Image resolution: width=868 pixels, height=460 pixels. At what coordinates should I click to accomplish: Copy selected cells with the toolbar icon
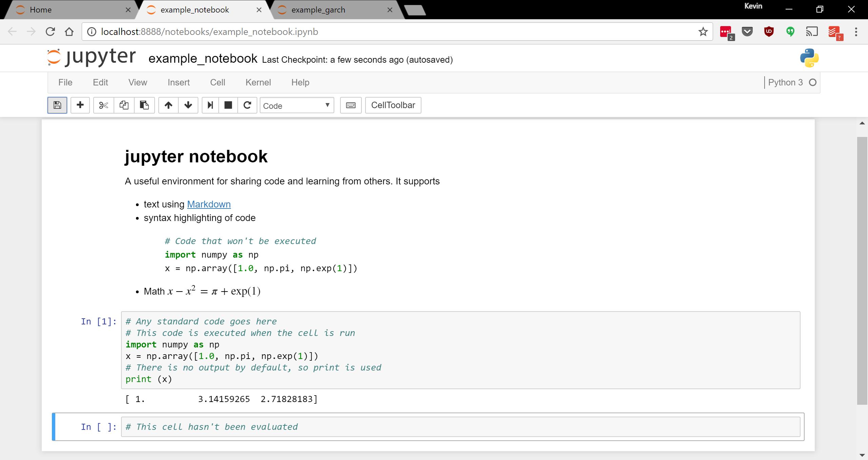[124, 105]
